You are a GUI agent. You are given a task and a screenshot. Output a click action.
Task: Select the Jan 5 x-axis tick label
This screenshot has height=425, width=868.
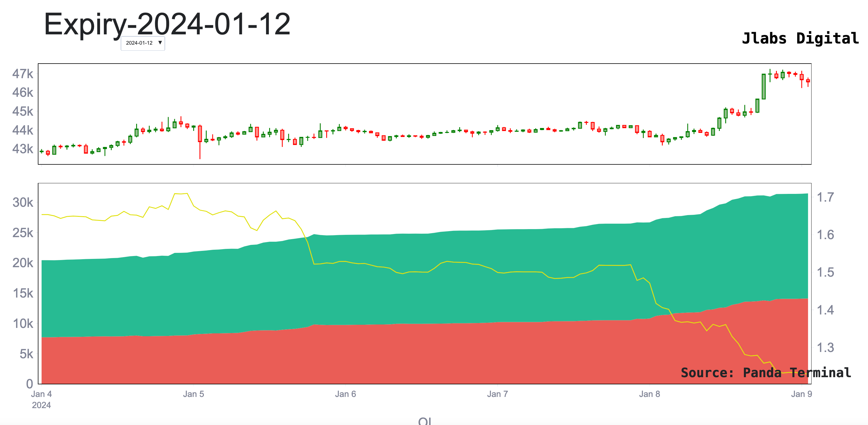(x=193, y=394)
